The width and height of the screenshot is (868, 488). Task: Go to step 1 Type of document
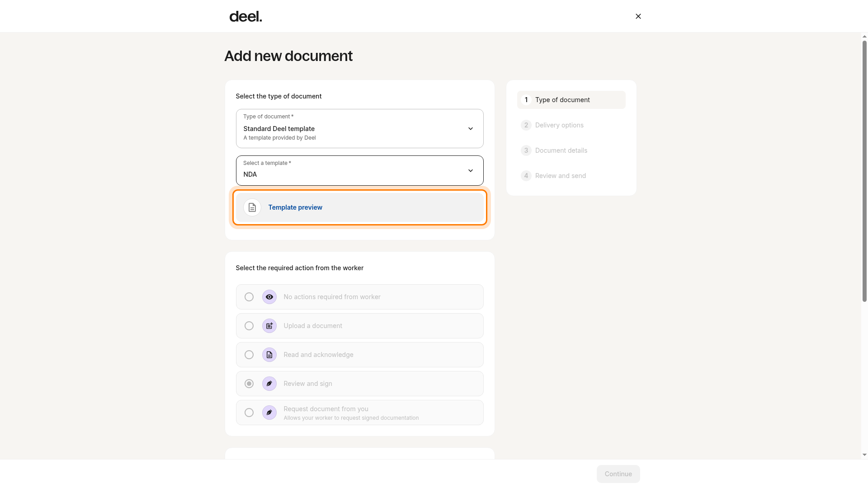(571, 100)
